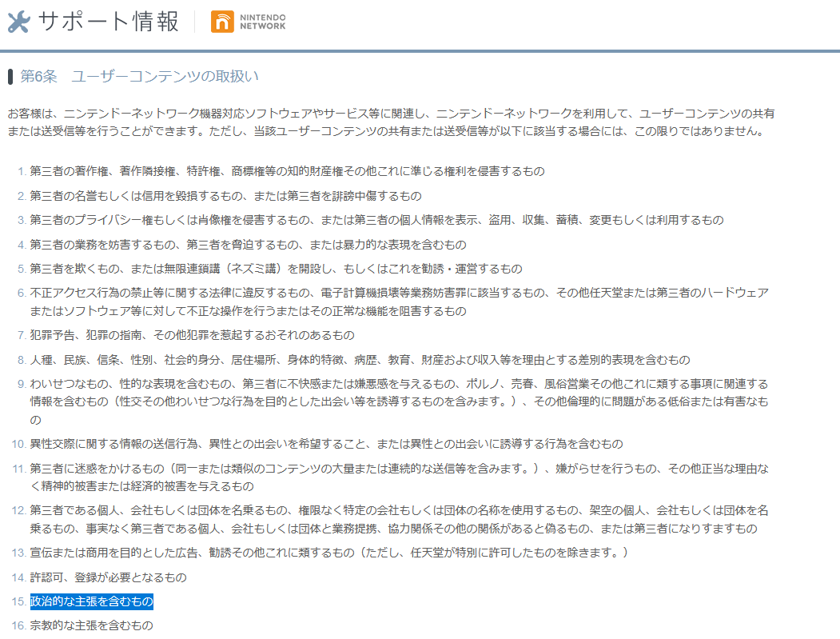Click item 2 about 名誉もしくは信用を毀損
The height and width of the screenshot is (639, 840).
click(x=225, y=196)
